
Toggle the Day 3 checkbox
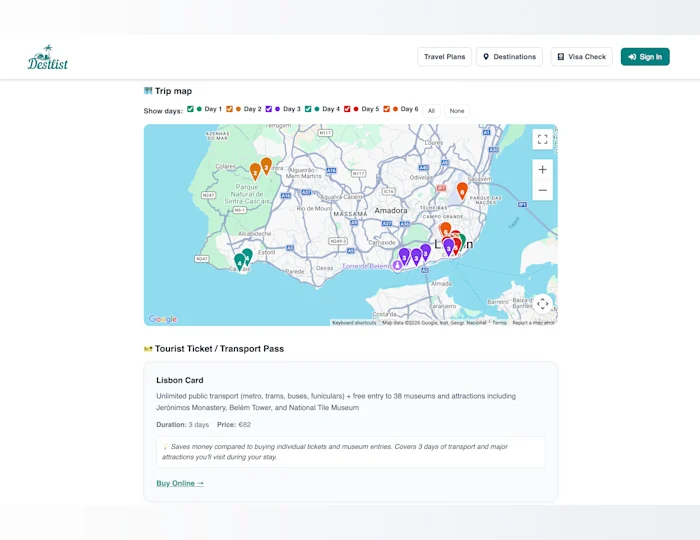pos(269,109)
